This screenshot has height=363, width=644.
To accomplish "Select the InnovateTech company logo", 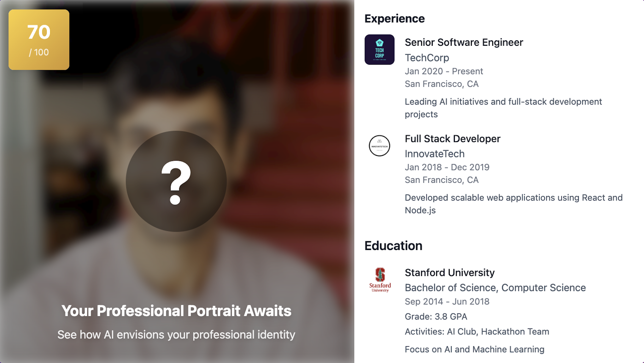I will (x=379, y=146).
